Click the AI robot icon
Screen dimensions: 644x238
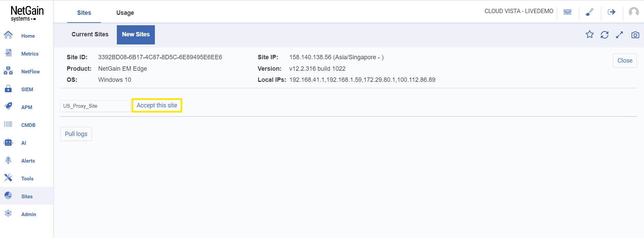(x=8, y=142)
